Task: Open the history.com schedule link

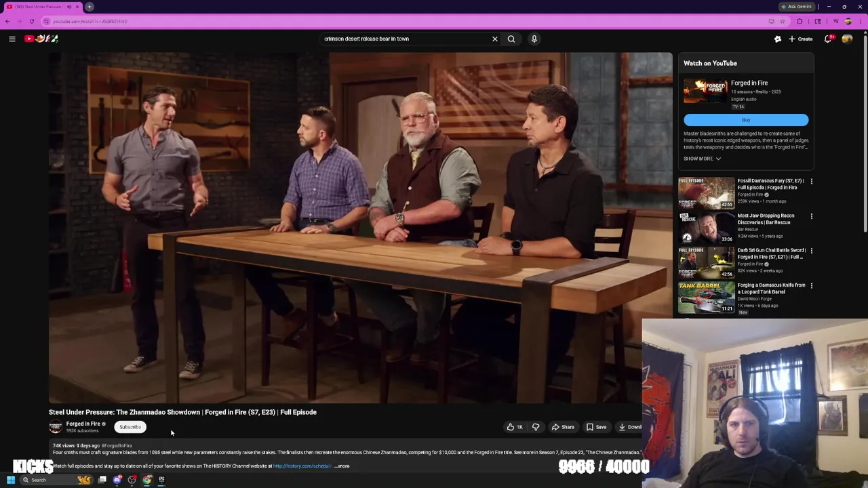Action: 302,466
